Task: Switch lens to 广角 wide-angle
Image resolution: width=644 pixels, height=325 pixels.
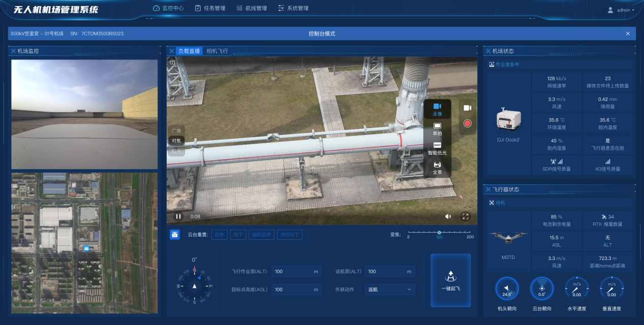Action: click(176, 131)
